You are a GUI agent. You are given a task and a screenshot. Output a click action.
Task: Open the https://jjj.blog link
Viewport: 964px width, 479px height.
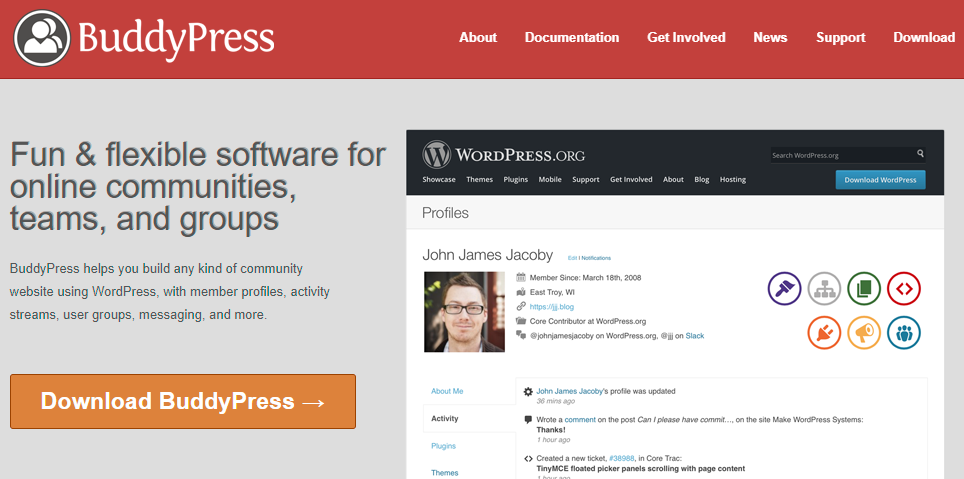(x=551, y=306)
